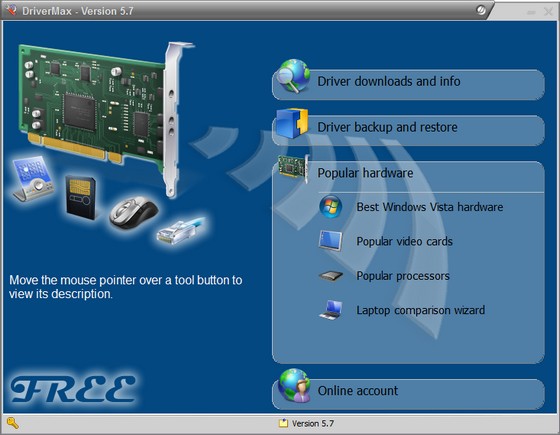Click the processor chip icon
560x435 pixels.
click(x=331, y=276)
